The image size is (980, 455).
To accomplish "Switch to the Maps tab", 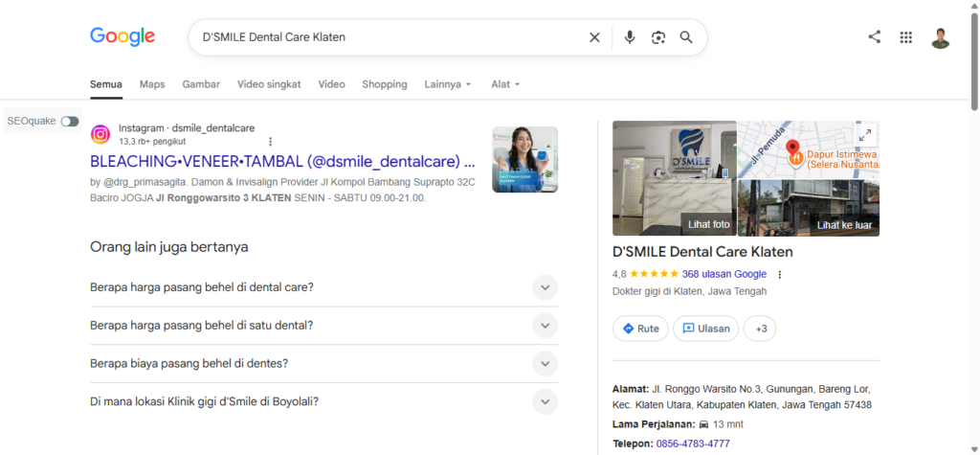I will click(x=152, y=84).
